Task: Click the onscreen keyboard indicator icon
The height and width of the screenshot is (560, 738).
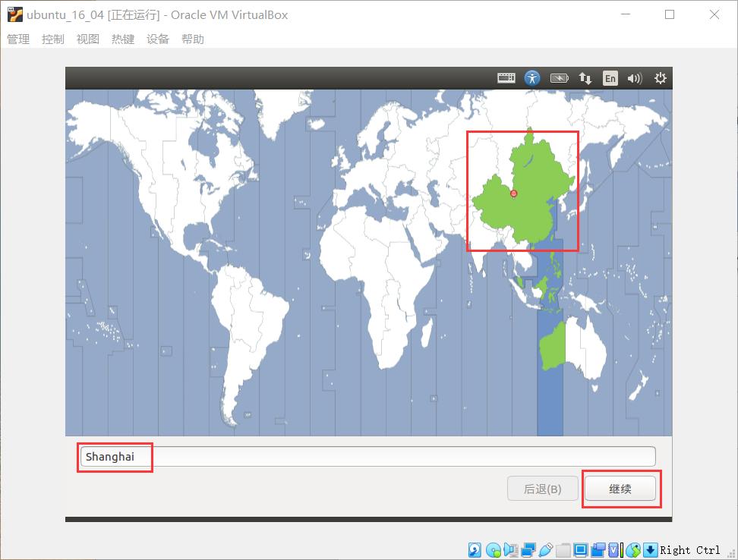Action: 506,78
